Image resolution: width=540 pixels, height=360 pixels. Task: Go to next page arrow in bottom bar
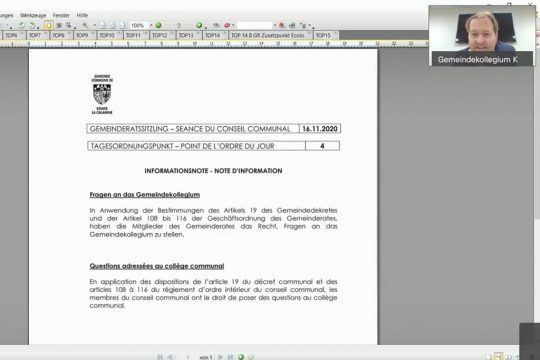[220, 357]
